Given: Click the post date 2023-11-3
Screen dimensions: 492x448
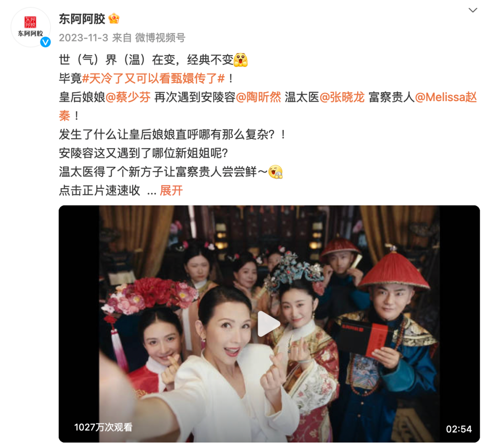Looking at the screenshot, I should point(83,38).
